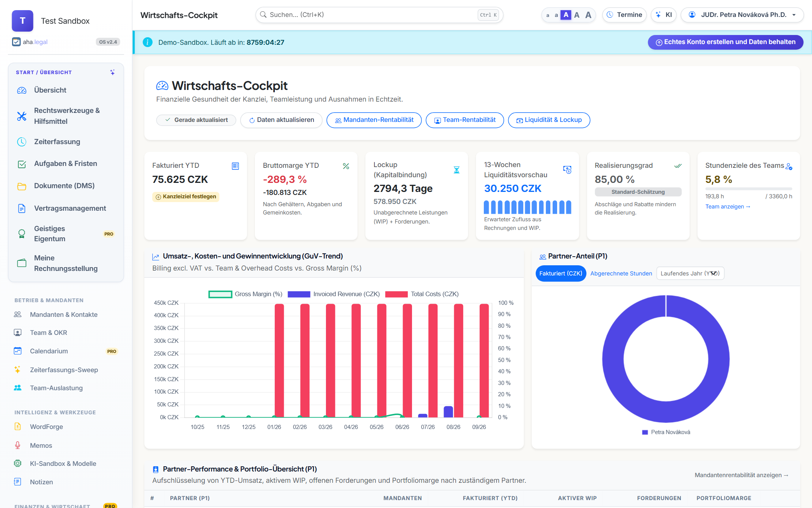Click the calendar icon for Calendarium

18,351
